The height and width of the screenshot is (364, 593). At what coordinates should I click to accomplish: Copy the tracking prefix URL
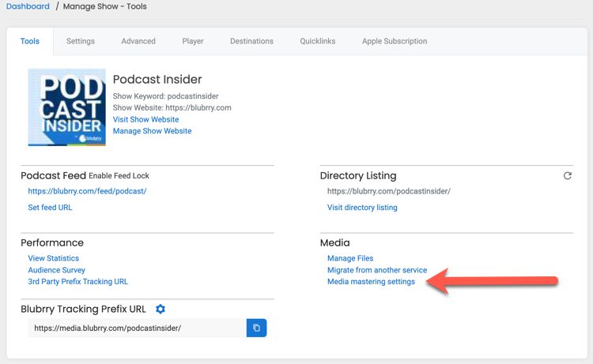pyautogui.click(x=256, y=328)
